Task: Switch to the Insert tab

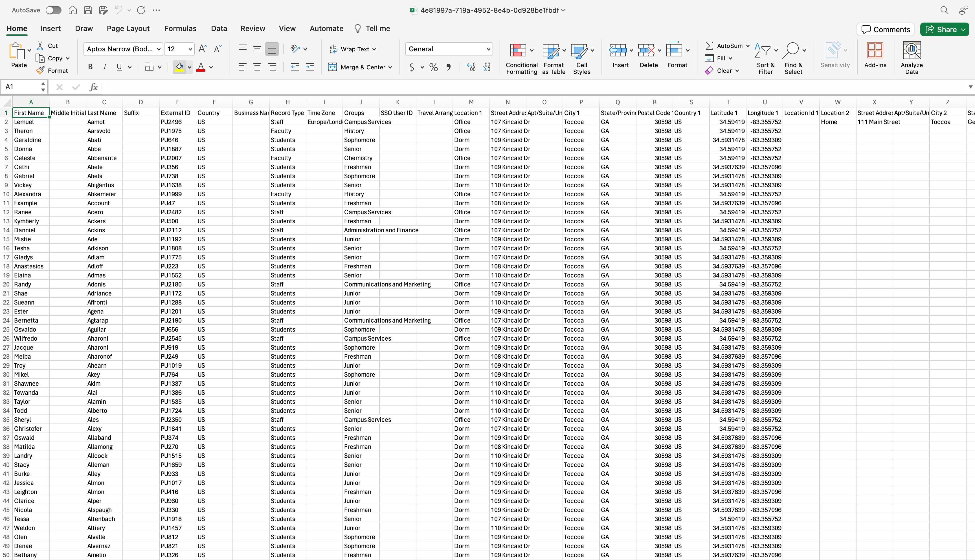Action: 51,28
